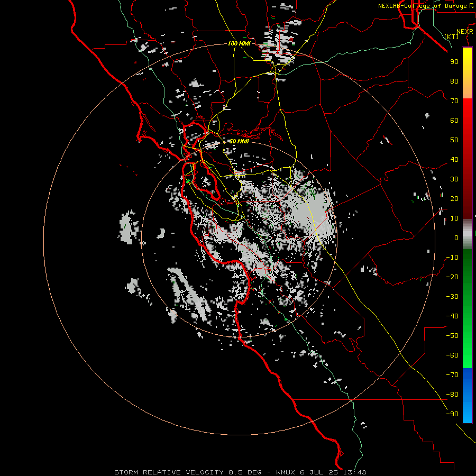
Task: Click the "13:48" timestamp
Action: [x=354, y=472]
